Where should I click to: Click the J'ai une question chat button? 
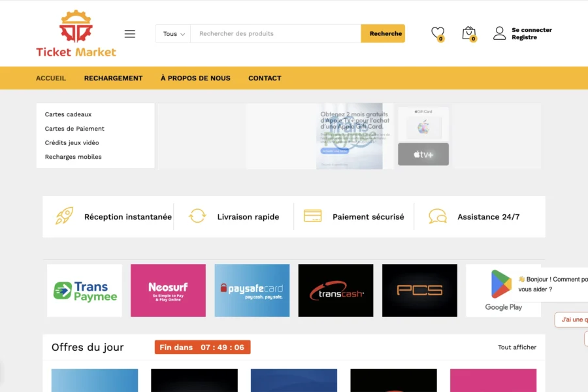[572, 319]
